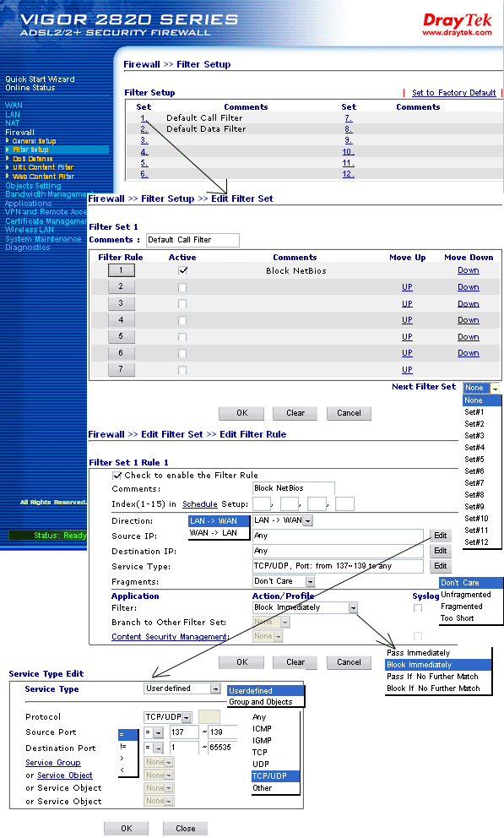Open Quick Start Wizard
This screenshot has height=838, width=504.
point(40,79)
